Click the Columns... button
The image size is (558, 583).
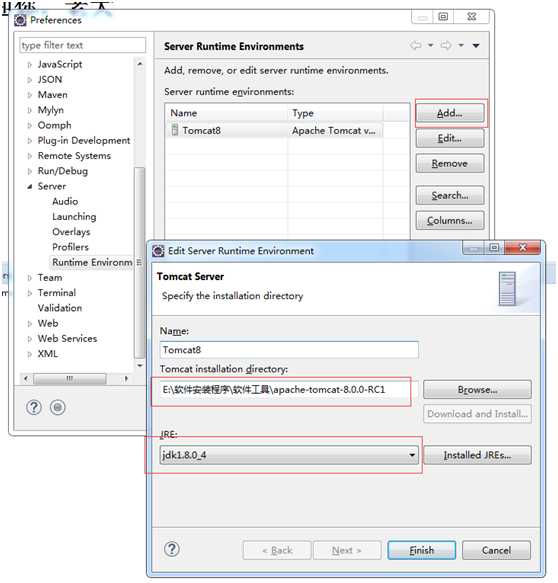pos(450,220)
